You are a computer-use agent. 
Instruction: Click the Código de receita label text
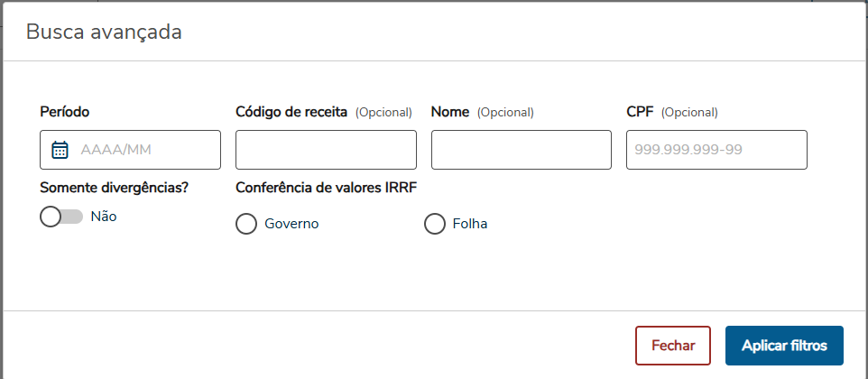click(291, 112)
